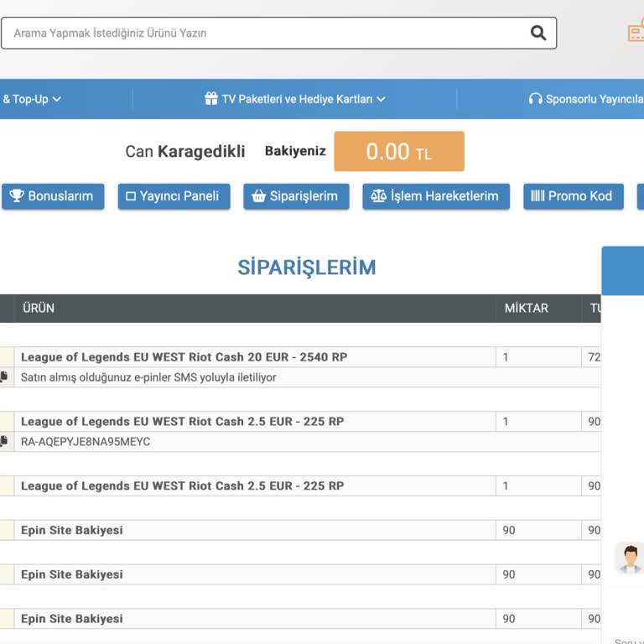This screenshot has width=644, height=644.
Task: Open the TV Paketleri ve Hediye Kartları menu
Action: (x=295, y=99)
